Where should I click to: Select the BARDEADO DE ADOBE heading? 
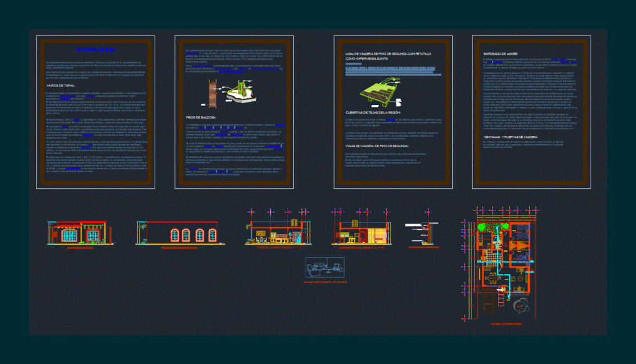pyautogui.click(x=501, y=53)
